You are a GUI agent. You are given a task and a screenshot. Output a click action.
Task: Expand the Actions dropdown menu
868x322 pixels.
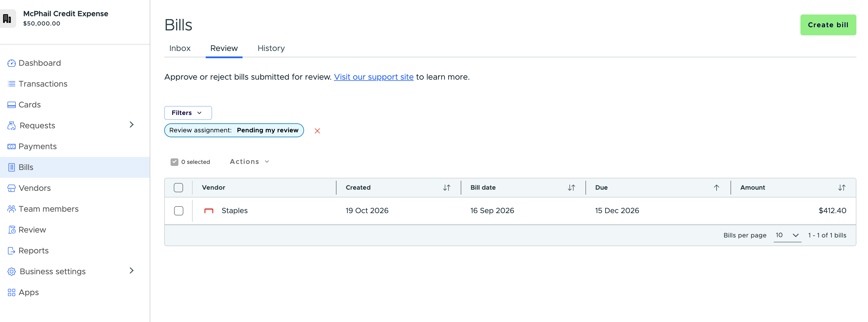pyautogui.click(x=249, y=162)
